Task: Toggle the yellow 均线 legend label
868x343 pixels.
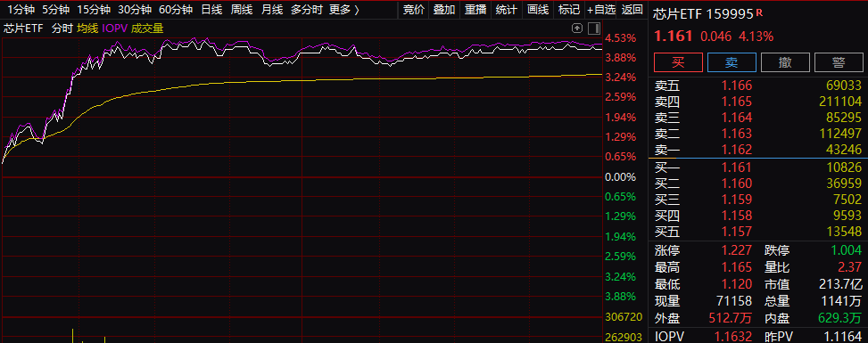Action: click(87, 29)
